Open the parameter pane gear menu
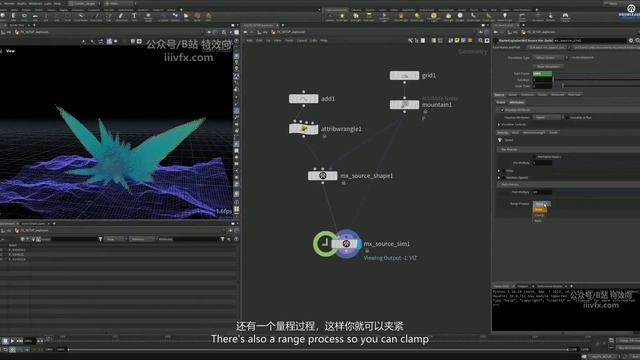Viewport: 640px width, 360px height. coord(631,40)
